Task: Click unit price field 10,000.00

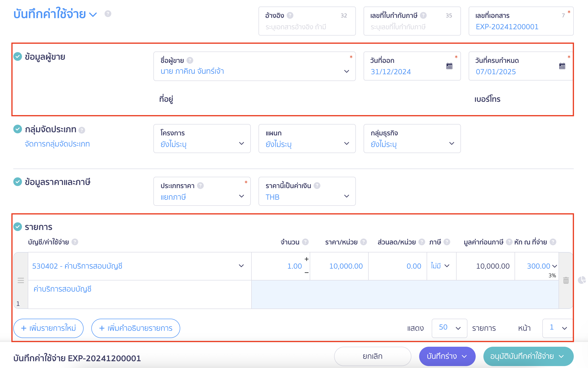Action: coord(339,266)
